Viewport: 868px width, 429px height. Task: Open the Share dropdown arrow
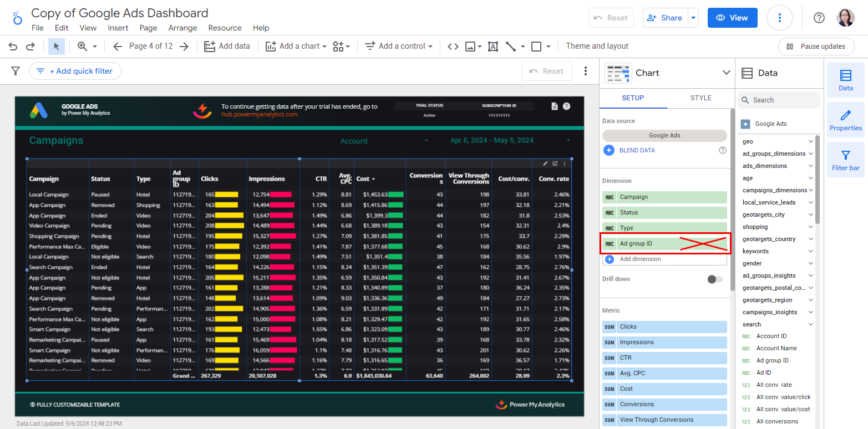[693, 18]
